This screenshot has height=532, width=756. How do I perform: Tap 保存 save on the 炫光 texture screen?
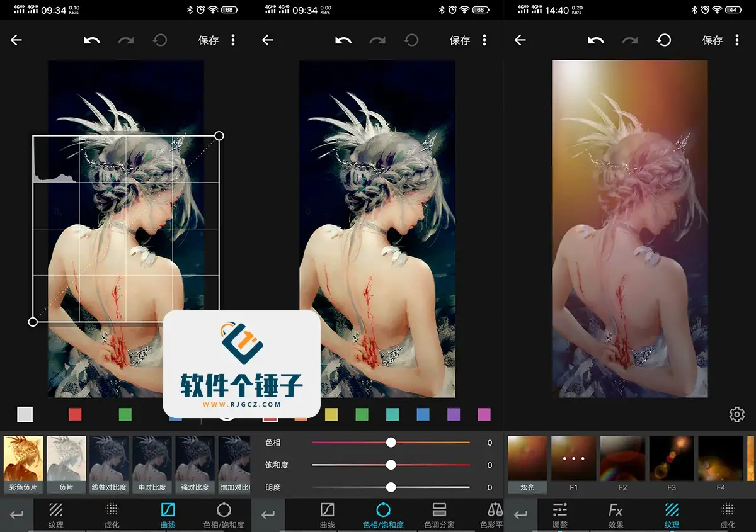(x=712, y=40)
